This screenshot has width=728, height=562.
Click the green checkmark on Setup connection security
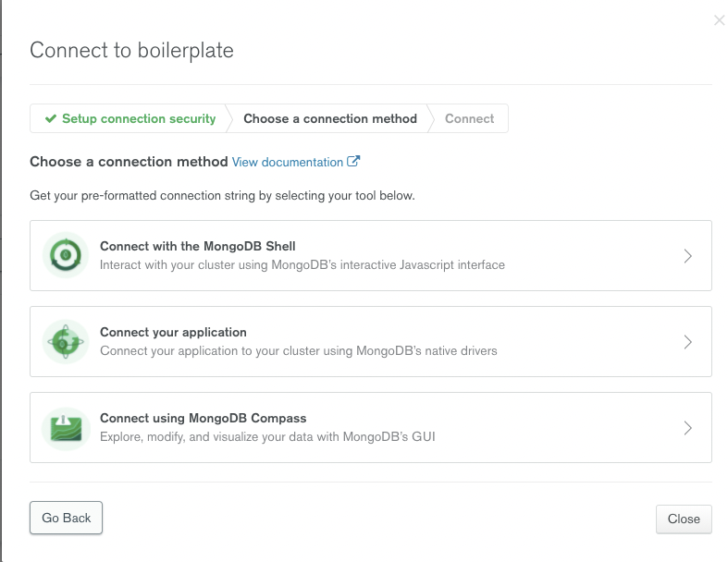coord(50,119)
